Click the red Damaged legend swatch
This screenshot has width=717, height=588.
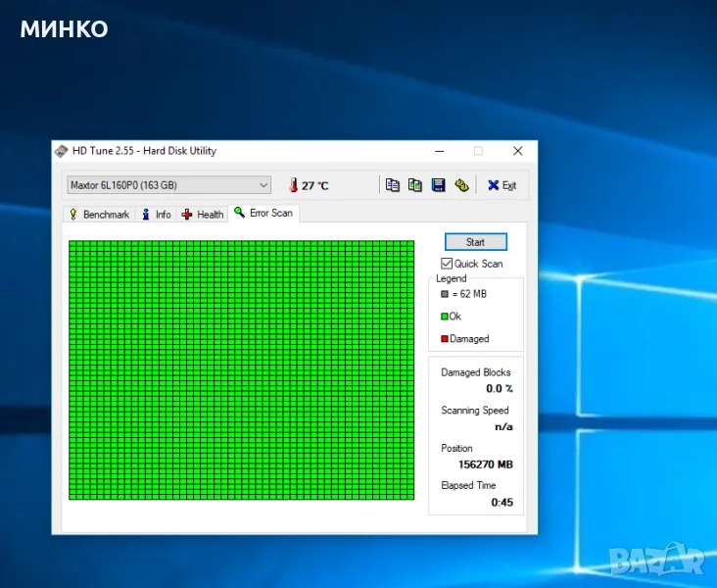[x=445, y=339]
